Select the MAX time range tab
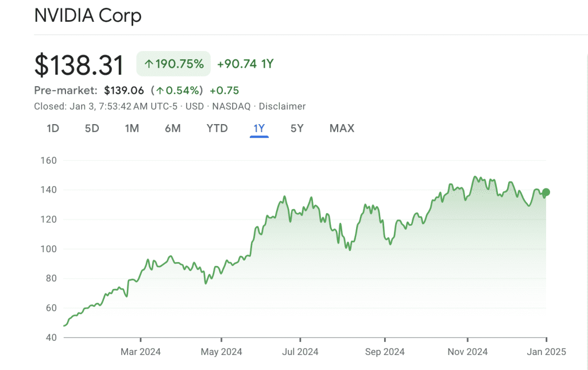This screenshot has width=588, height=370. click(x=342, y=129)
